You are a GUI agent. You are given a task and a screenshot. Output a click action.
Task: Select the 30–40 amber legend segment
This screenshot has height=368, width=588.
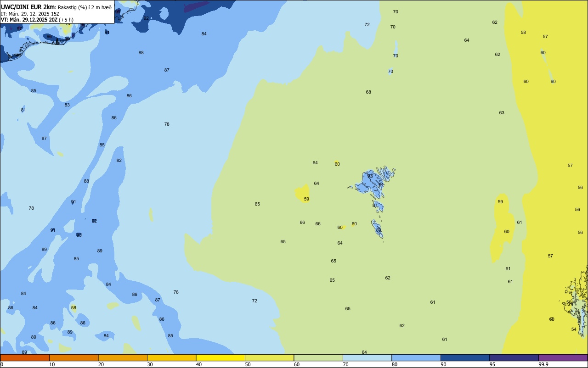171,357
